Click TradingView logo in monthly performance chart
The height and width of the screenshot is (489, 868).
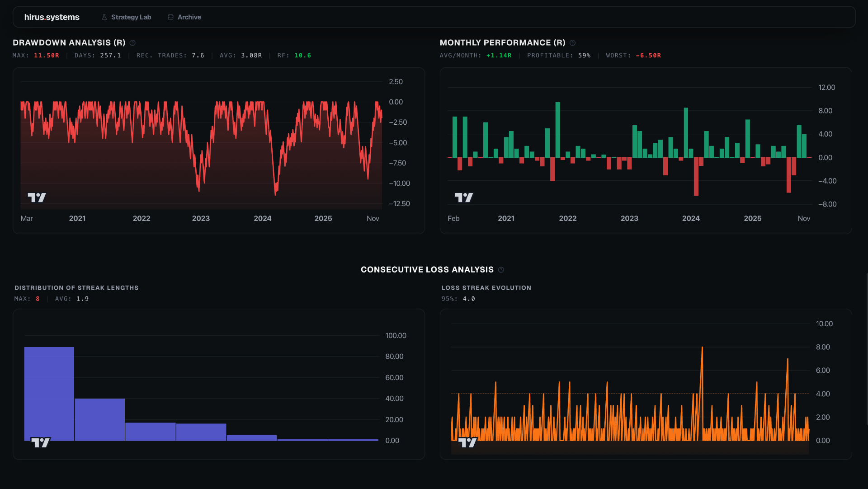[x=464, y=197]
